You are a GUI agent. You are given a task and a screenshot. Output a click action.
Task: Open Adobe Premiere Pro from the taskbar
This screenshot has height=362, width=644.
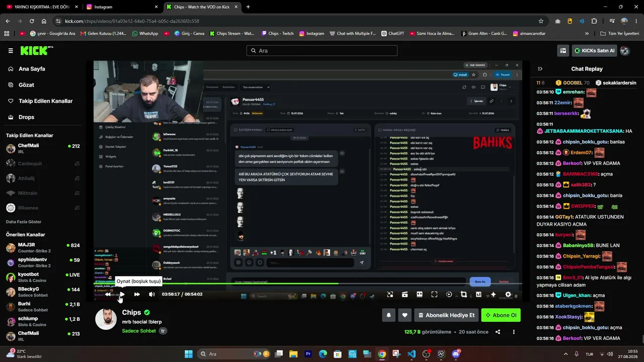pos(308,354)
